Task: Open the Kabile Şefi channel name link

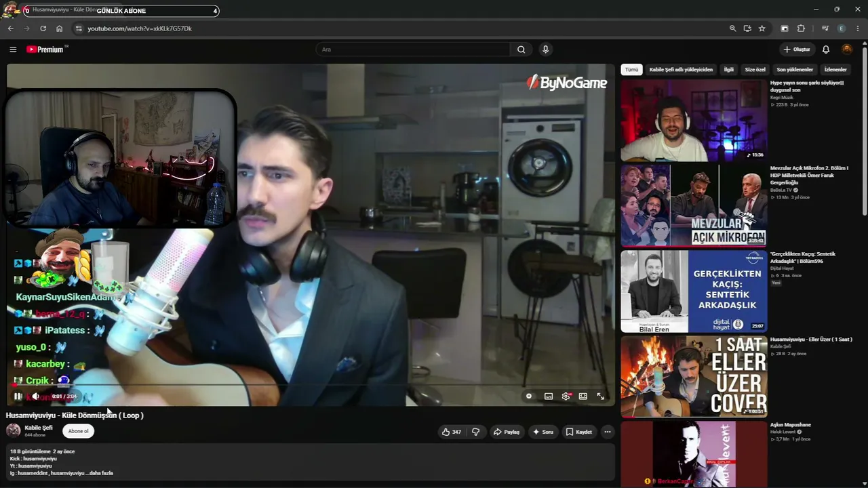Action: click(x=38, y=428)
